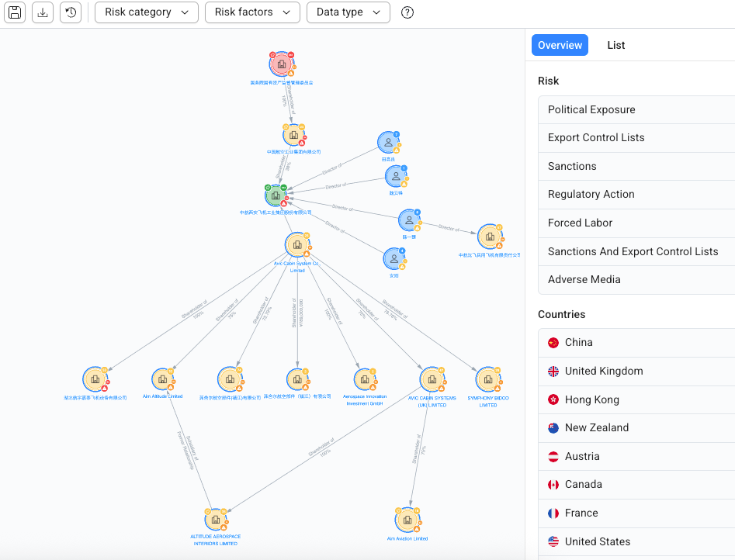This screenshot has height=560, width=735.
Task: Select United Kingdom in Countries list
Action: tap(636, 372)
